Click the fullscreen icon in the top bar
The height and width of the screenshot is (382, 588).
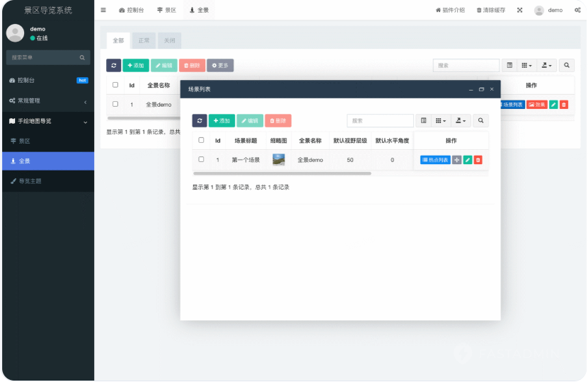(519, 10)
